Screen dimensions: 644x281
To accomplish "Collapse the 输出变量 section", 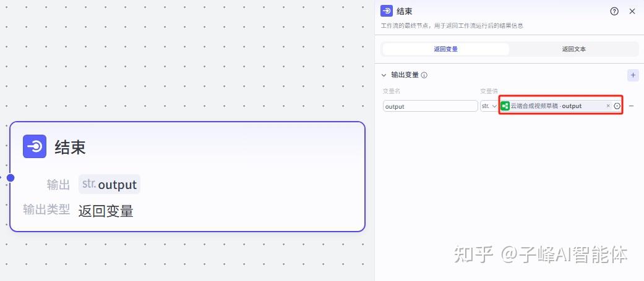I will [384, 75].
